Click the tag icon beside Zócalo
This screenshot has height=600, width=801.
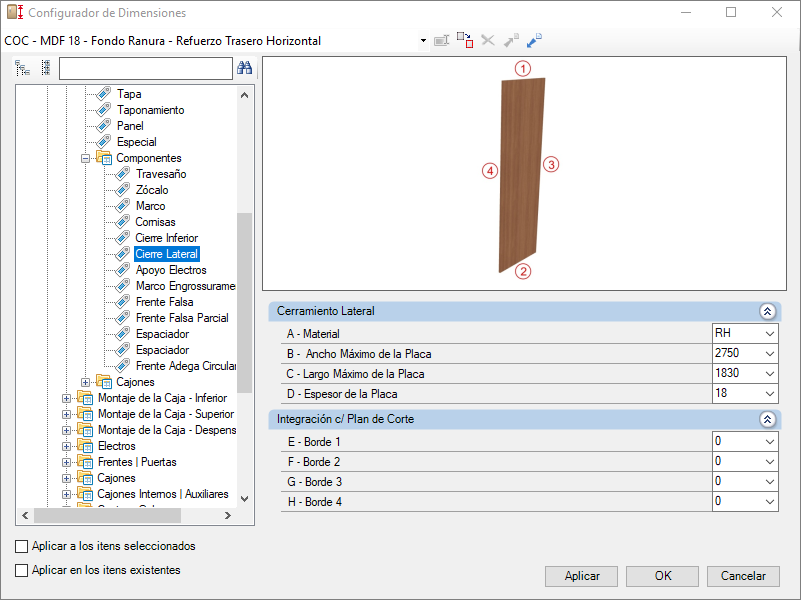pos(123,190)
